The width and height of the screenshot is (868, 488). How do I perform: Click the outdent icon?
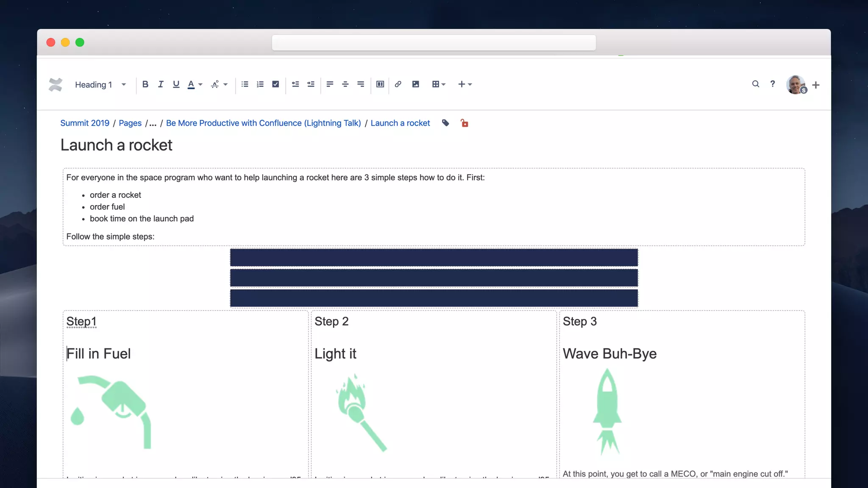pos(295,84)
